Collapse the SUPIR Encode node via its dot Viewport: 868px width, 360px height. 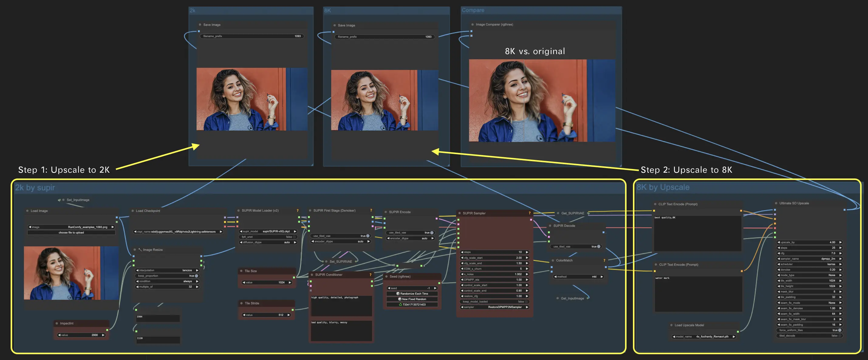[x=386, y=212]
